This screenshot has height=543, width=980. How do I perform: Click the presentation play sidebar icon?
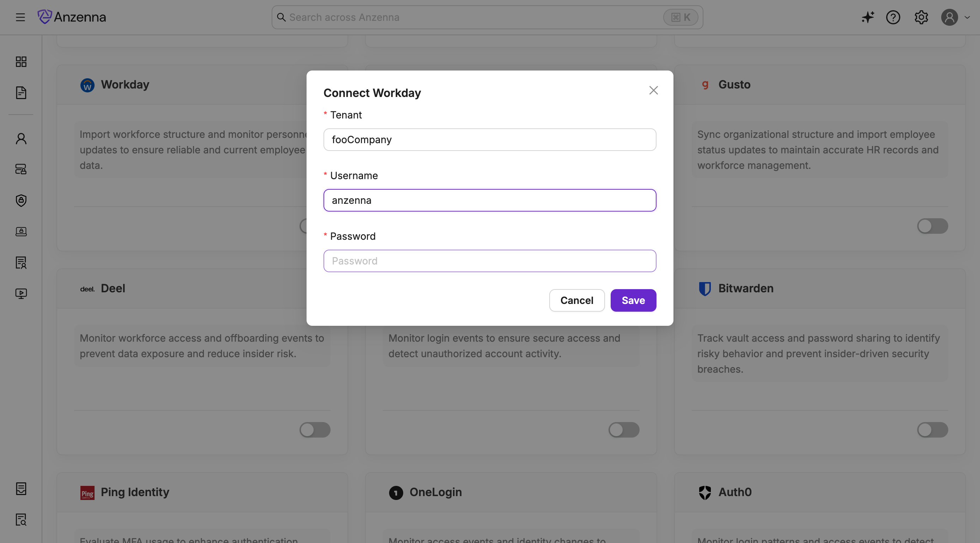pyautogui.click(x=21, y=294)
